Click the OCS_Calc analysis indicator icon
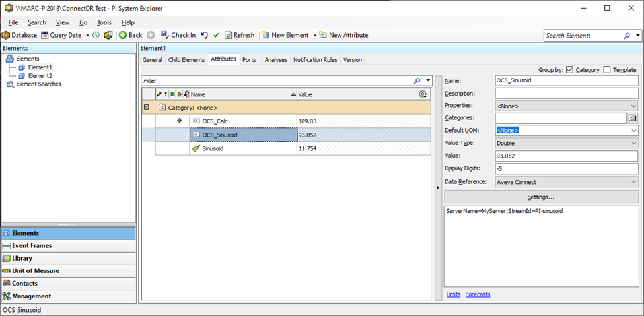The height and width of the screenshot is (316, 644). tap(179, 121)
